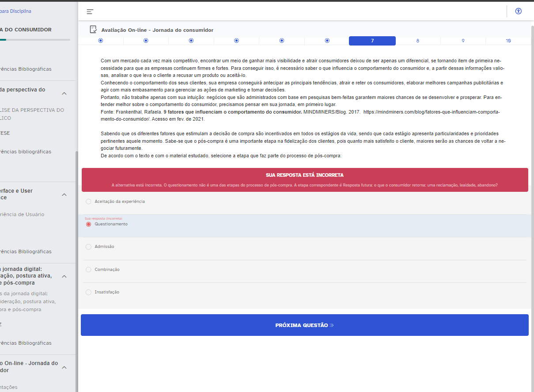Screen dimensions: 534x392
Task: Collapse the 'da perspectiva do' sidebar section
Action: (x=64, y=93)
